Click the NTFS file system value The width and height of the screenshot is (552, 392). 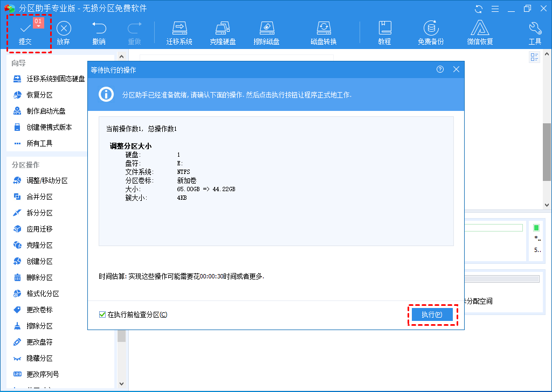[183, 172]
